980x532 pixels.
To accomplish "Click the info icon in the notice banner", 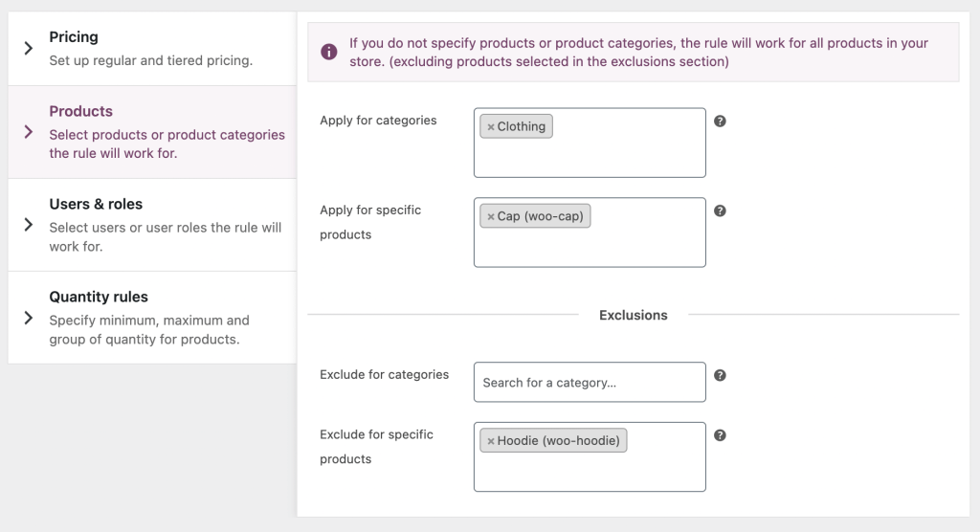I will coord(328,52).
